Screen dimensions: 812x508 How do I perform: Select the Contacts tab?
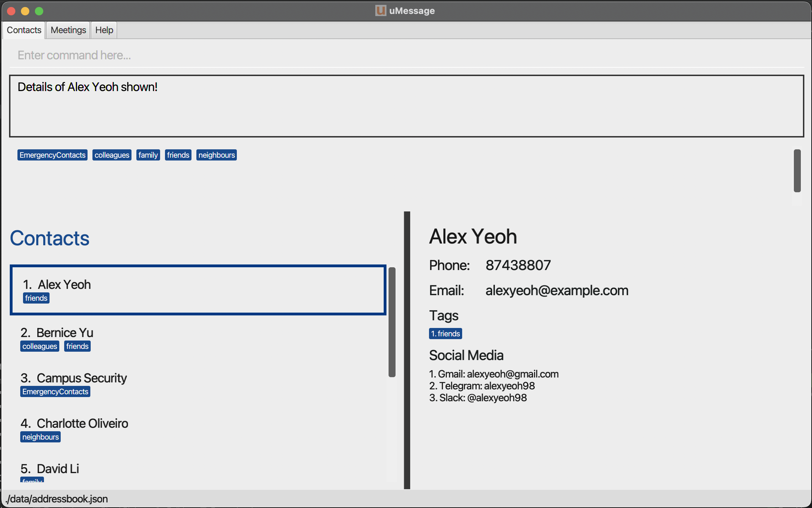24,30
